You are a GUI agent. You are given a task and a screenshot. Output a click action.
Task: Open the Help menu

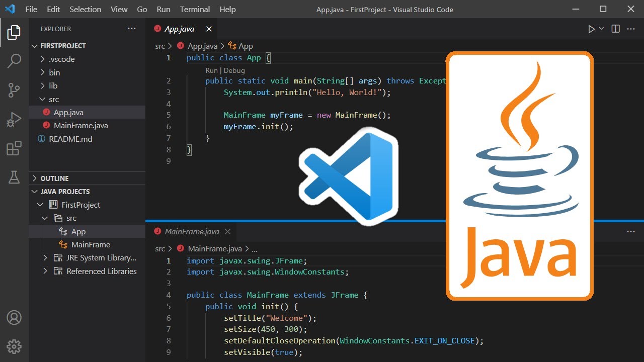227,9
